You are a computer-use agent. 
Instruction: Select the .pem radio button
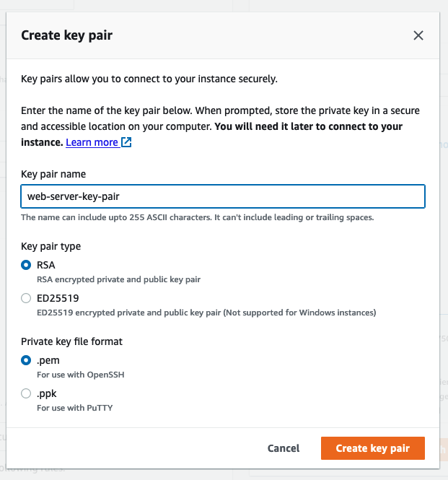[26, 360]
